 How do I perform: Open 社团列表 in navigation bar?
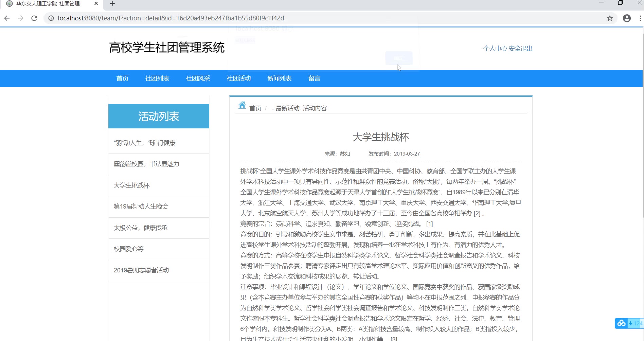point(157,78)
